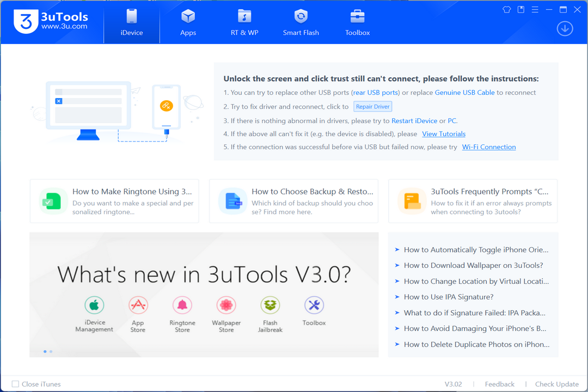Switch to the Apps tab

188,22
